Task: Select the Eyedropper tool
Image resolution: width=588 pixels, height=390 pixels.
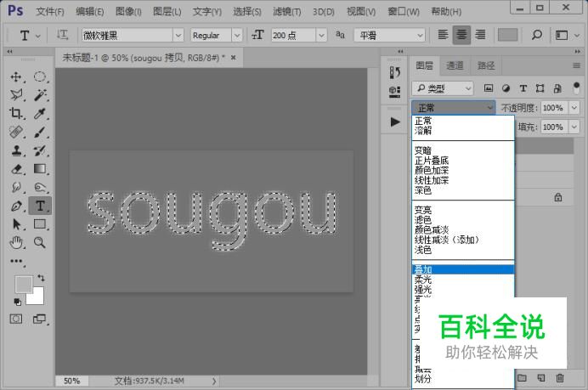Action: click(40, 113)
